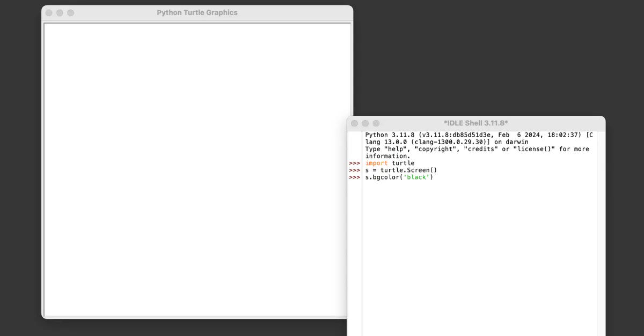This screenshot has height=336, width=644.
Task: Maximize the Python Turtle Graphics window
Action: click(x=71, y=13)
